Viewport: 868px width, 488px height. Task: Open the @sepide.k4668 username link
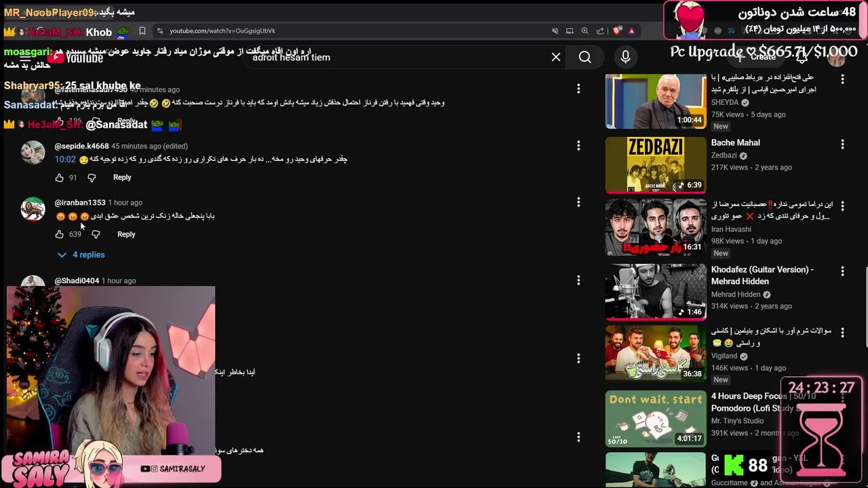click(81, 146)
